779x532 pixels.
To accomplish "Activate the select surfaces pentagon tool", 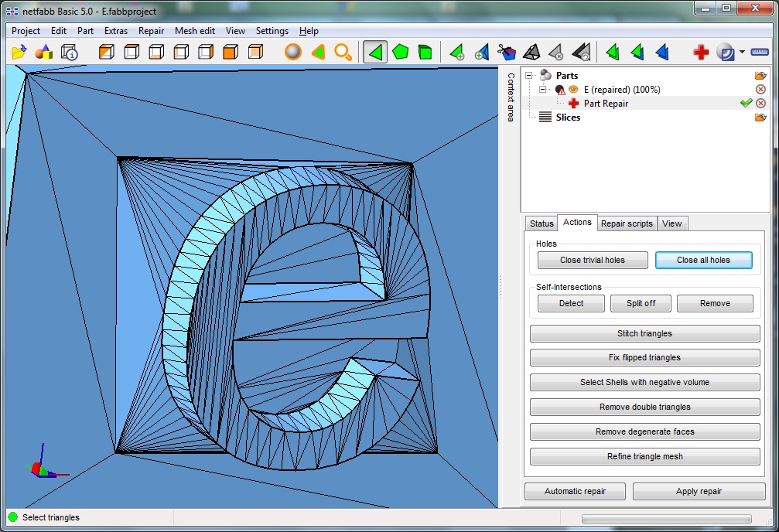I will (x=400, y=52).
